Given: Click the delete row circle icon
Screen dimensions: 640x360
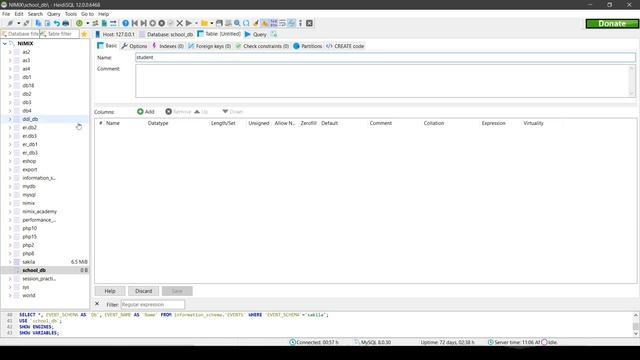Looking at the screenshot, I should pyautogui.click(x=162, y=23).
